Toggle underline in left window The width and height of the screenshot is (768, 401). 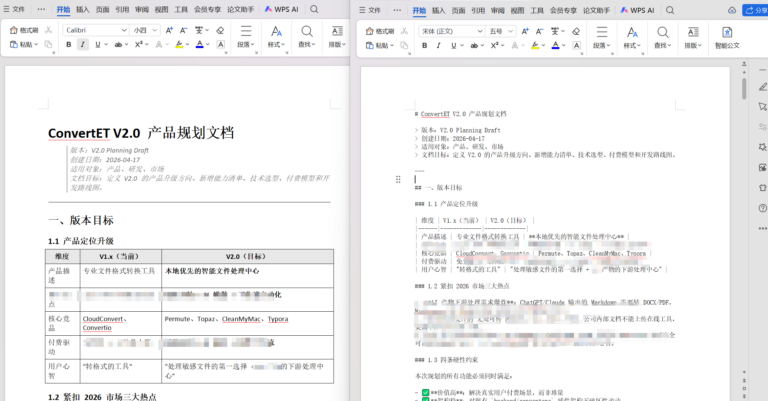[x=98, y=45]
